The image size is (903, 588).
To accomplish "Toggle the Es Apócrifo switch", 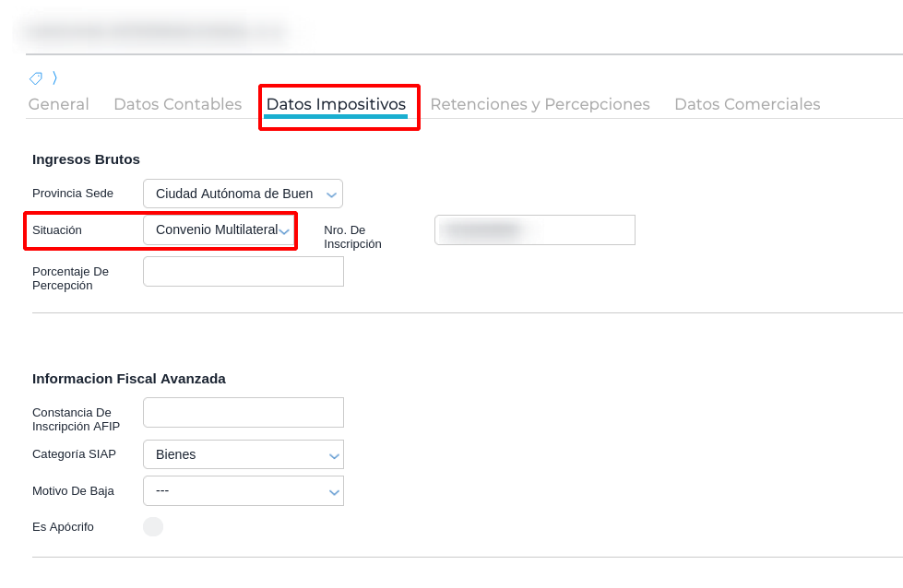I will pos(153,526).
